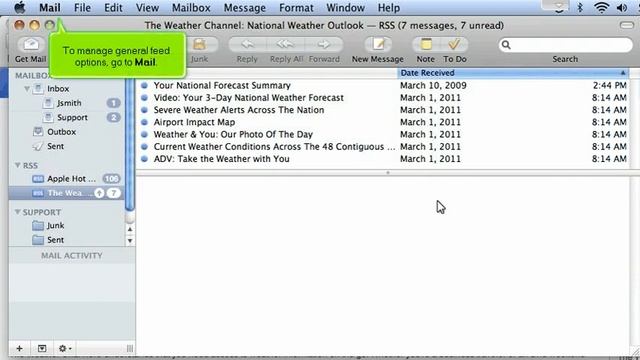The width and height of the screenshot is (640, 360).
Task: Open the Sent folder under Support
Action: pyautogui.click(x=55, y=240)
